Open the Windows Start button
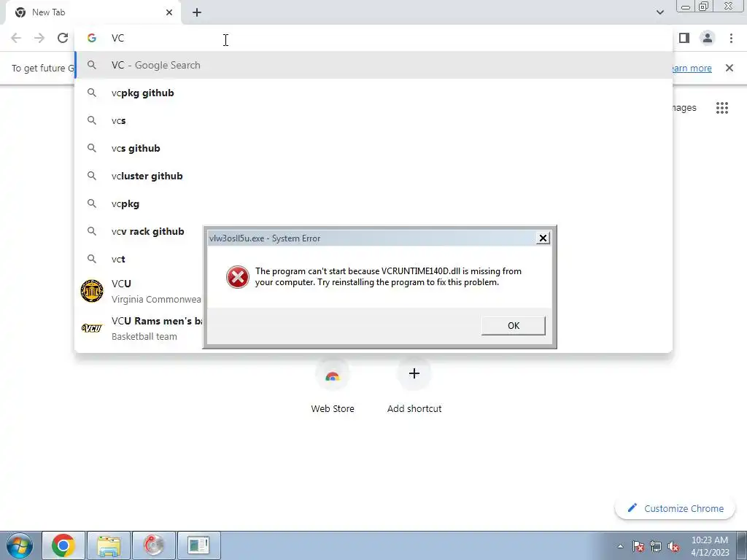This screenshot has height=560, width=747. [20, 545]
